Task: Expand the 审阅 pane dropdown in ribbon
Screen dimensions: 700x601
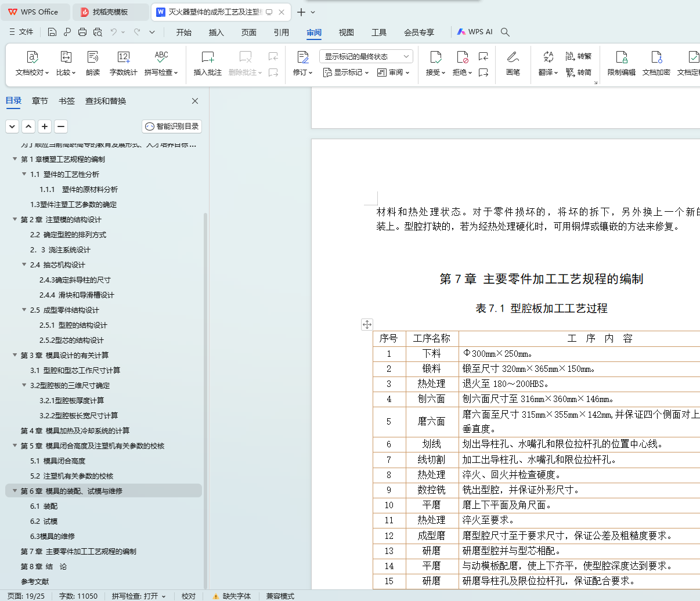Action: click(x=394, y=73)
